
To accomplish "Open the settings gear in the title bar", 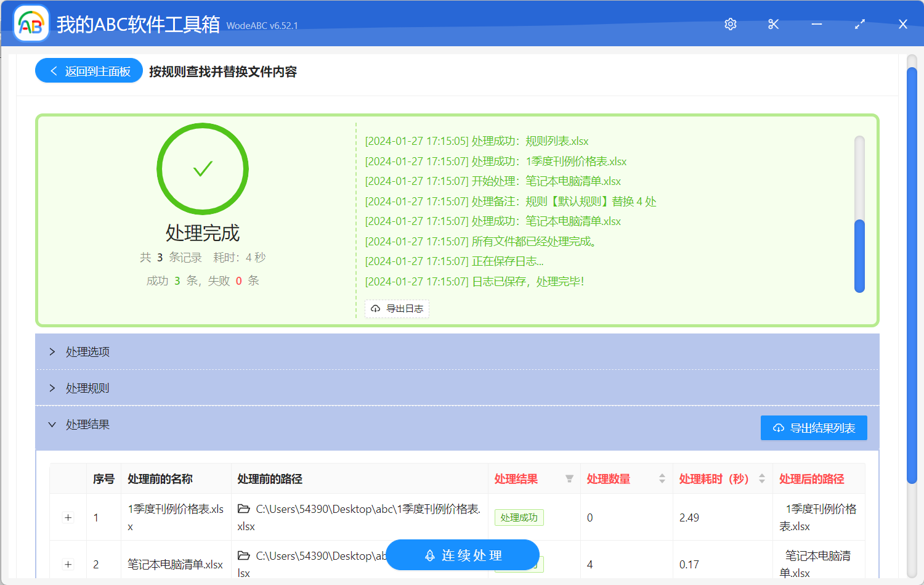I will click(x=730, y=24).
